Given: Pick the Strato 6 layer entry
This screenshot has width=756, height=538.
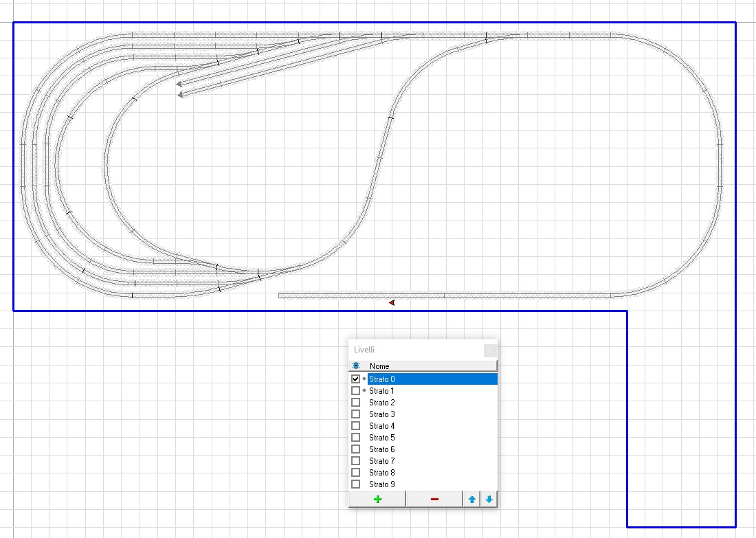Looking at the screenshot, I should tap(382, 449).
